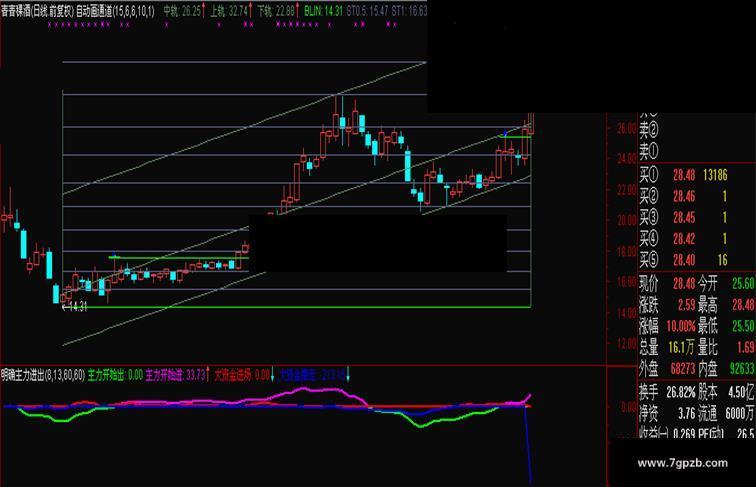
Task: Click the 现价 value 28.48
Action: coord(684,283)
